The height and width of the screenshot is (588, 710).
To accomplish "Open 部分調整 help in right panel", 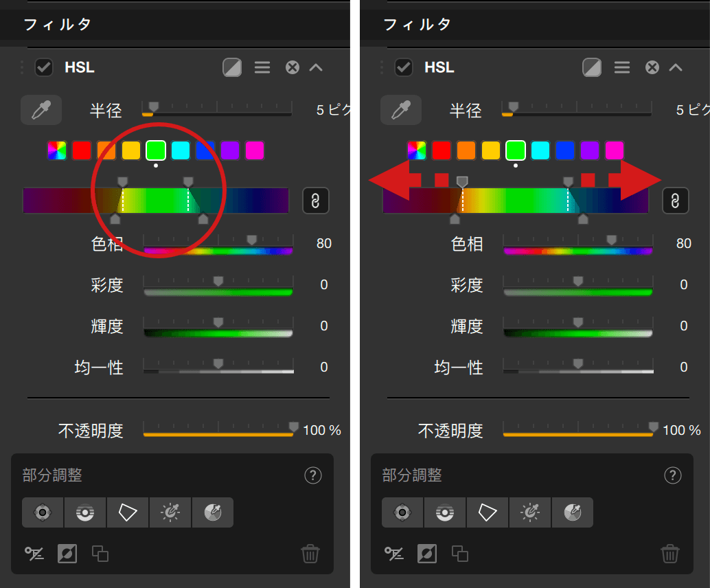I will [x=672, y=475].
